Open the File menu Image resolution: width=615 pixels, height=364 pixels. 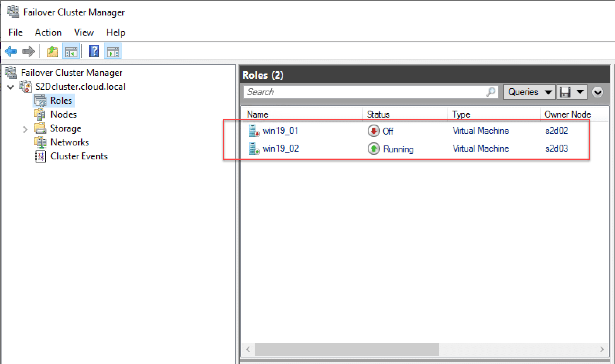[x=16, y=32]
